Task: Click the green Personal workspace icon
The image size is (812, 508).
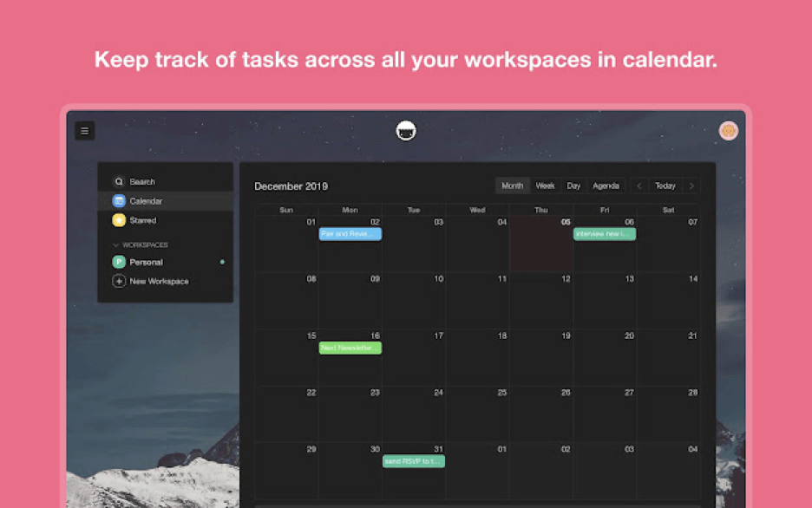Action: (x=119, y=262)
